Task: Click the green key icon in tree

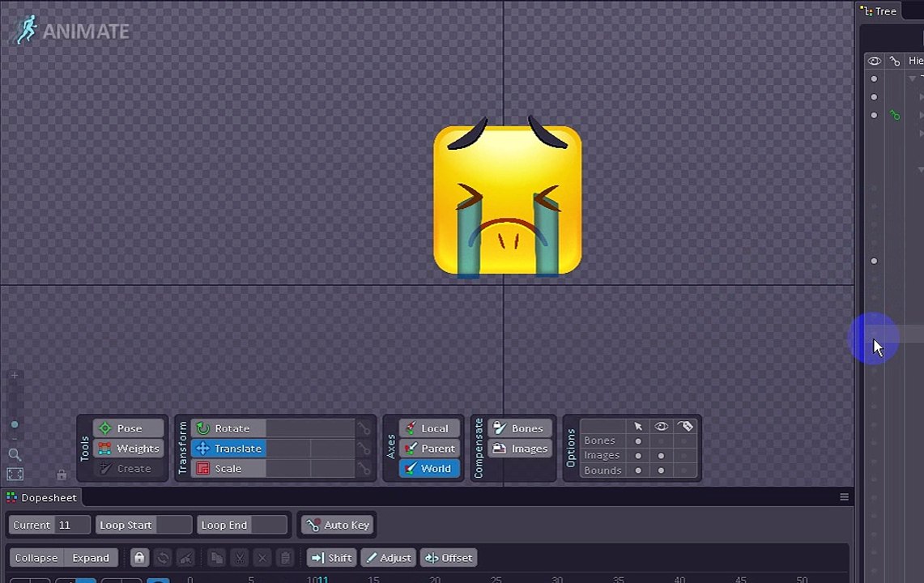Action: [895, 115]
